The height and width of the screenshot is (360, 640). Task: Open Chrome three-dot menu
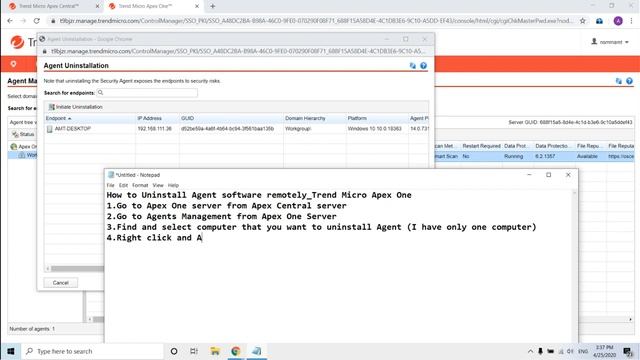[631, 21]
